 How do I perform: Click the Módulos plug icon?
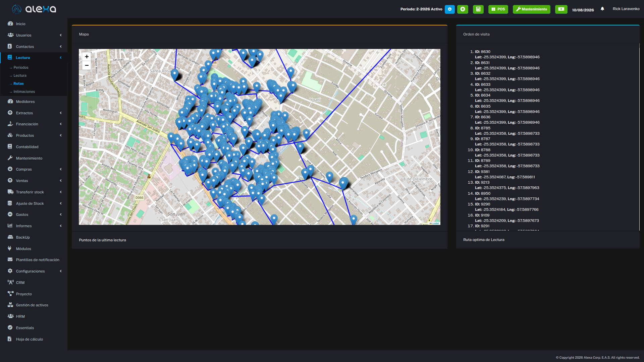coord(10,249)
